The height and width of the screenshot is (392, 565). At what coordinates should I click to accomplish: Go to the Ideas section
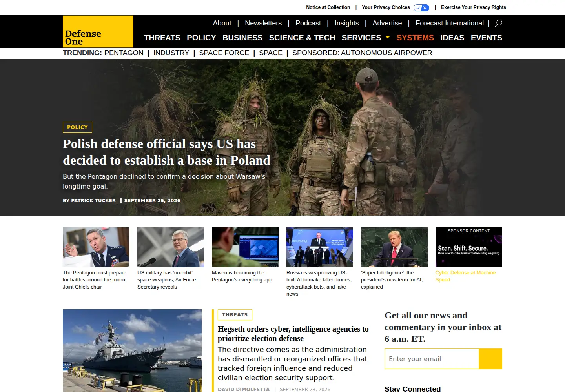pyautogui.click(x=452, y=38)
